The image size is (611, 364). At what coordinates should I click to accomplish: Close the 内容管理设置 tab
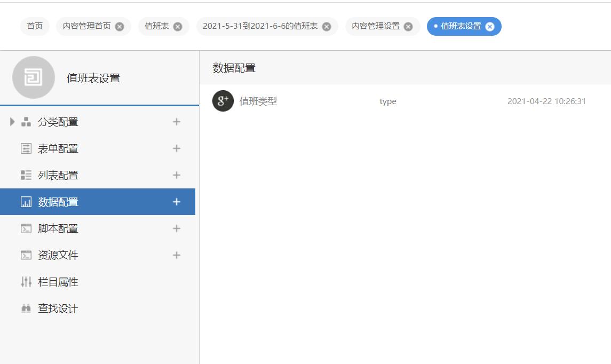point(408,27)
